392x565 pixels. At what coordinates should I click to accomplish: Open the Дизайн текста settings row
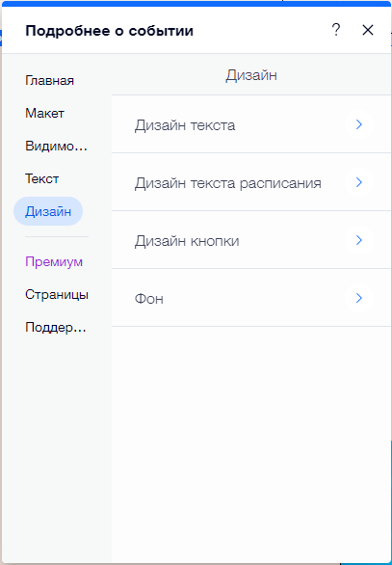click(x=251, y=124)
